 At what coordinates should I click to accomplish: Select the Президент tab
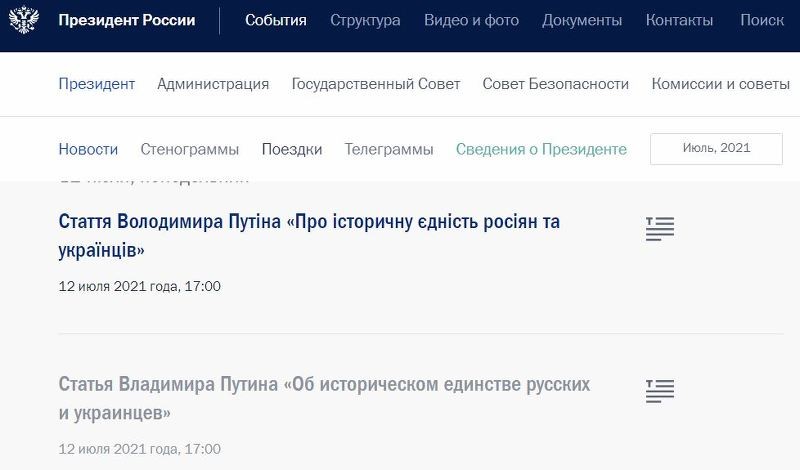click(x=96, y=84)
